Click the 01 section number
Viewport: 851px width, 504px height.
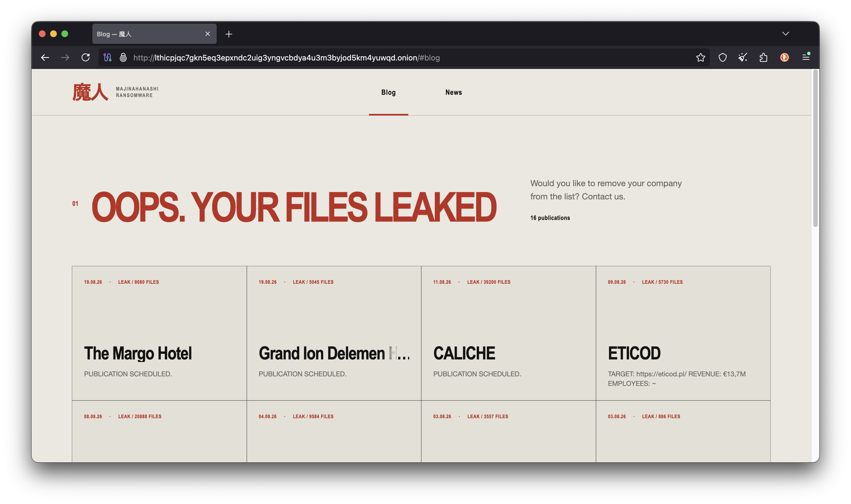[x=75, y=204]
